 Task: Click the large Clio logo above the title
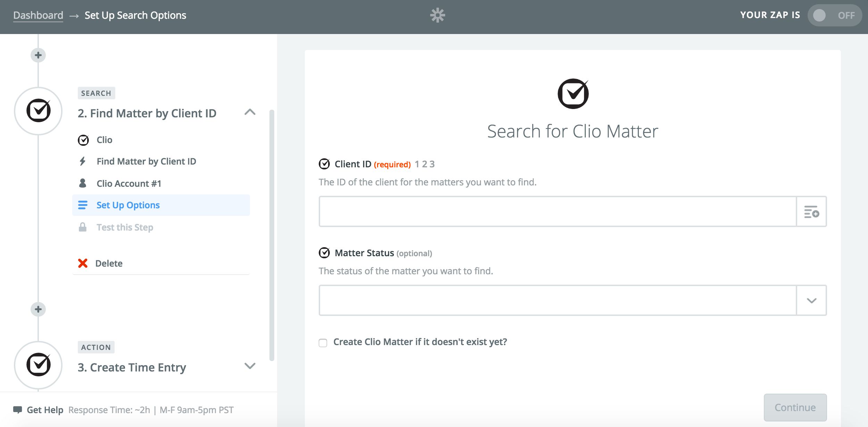pyautogui.click(x=573, y=94)
